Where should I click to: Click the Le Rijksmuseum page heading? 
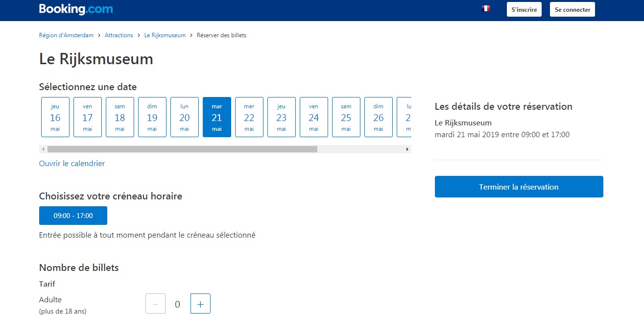click(x=96, y=59)
